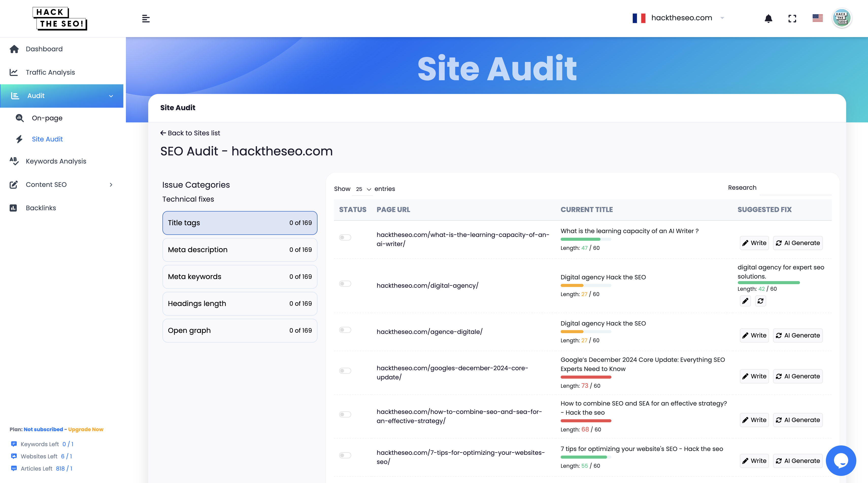Click the French flag next to site selector
Screen dimensions: 868x483
(639, 18)
